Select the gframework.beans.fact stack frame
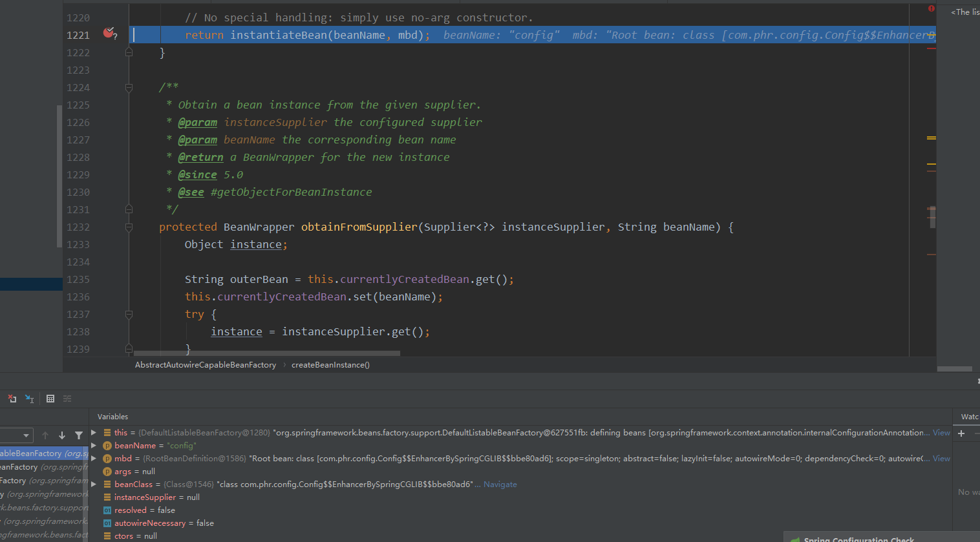 click(x=44, y=535)
